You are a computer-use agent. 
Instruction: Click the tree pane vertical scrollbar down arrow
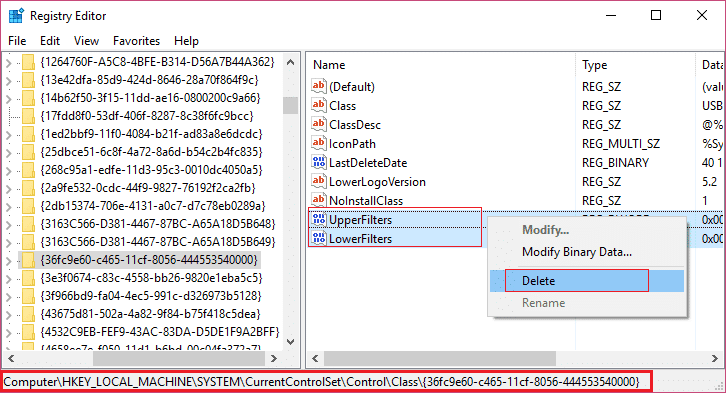(x=291, y=342)
